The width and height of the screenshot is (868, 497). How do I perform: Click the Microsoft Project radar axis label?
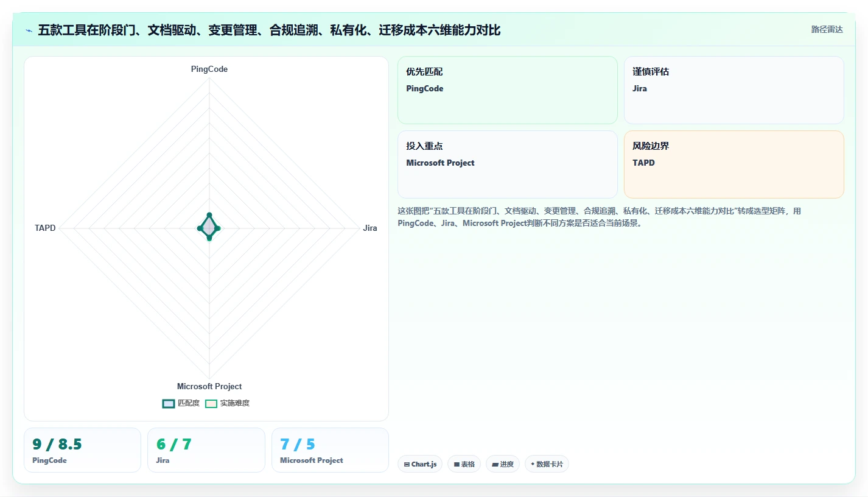pos(209,387)
